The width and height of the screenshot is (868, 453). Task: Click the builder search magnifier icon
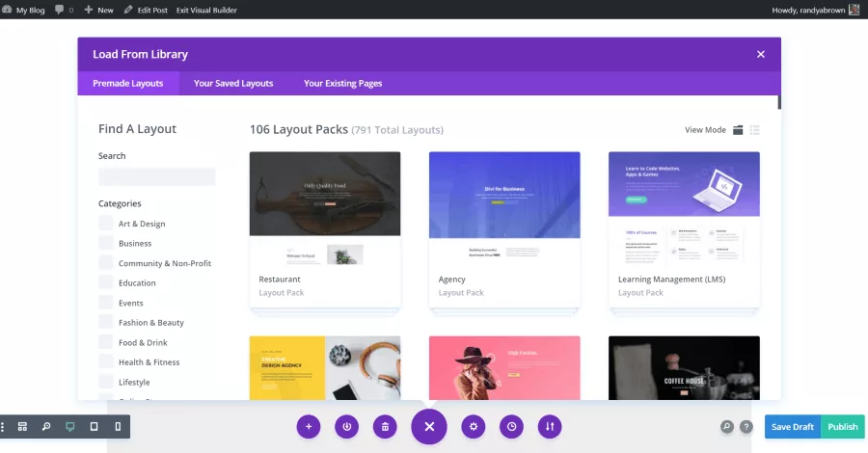[x=727, y=426]
